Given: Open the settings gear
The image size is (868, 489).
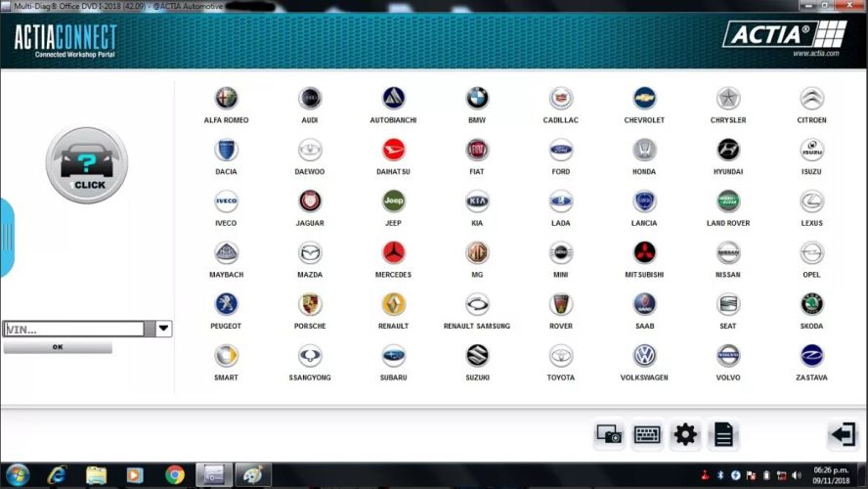Looking at the screenshot, I should pyautogui.click(x=685, y=435).
